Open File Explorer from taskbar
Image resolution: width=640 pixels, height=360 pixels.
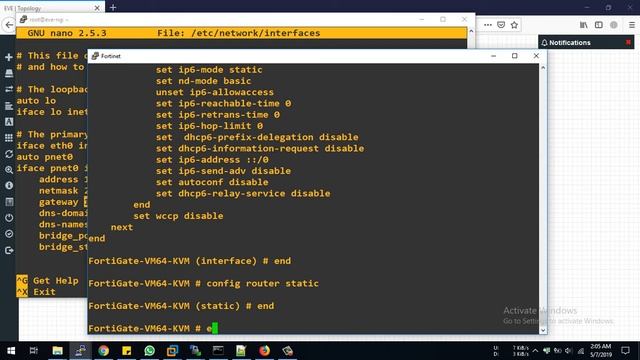click(x=58, y=351)
